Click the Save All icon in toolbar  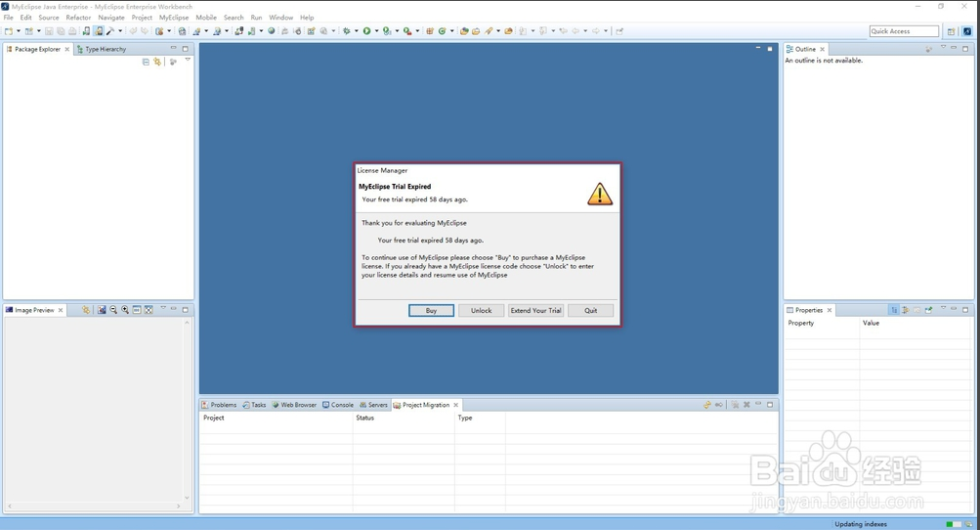click(x=61, y=31)
